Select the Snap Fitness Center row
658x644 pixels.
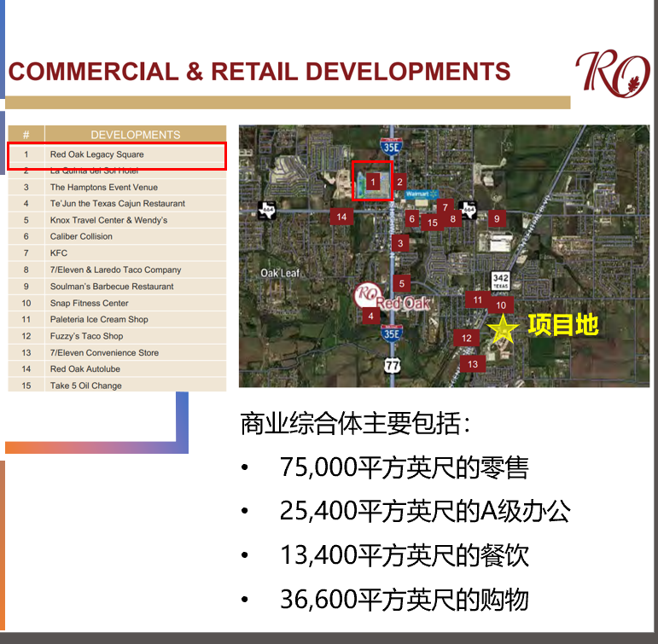coord(117,303)
